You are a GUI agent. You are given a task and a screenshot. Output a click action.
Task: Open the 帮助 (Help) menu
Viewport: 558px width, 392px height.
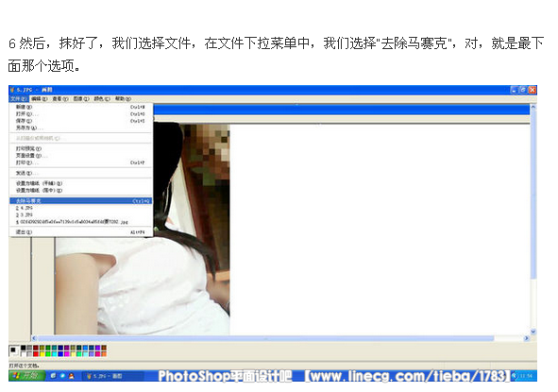click(123, 98)
